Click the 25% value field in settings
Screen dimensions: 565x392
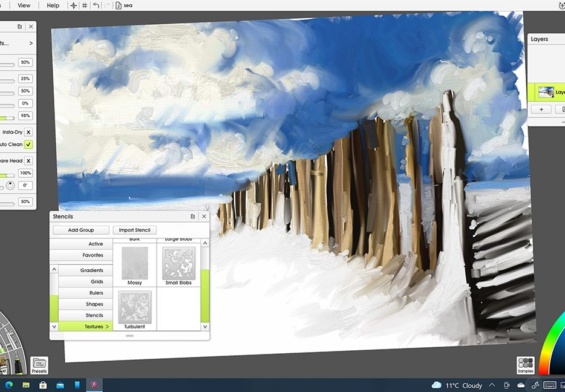(x=25, y=79)
